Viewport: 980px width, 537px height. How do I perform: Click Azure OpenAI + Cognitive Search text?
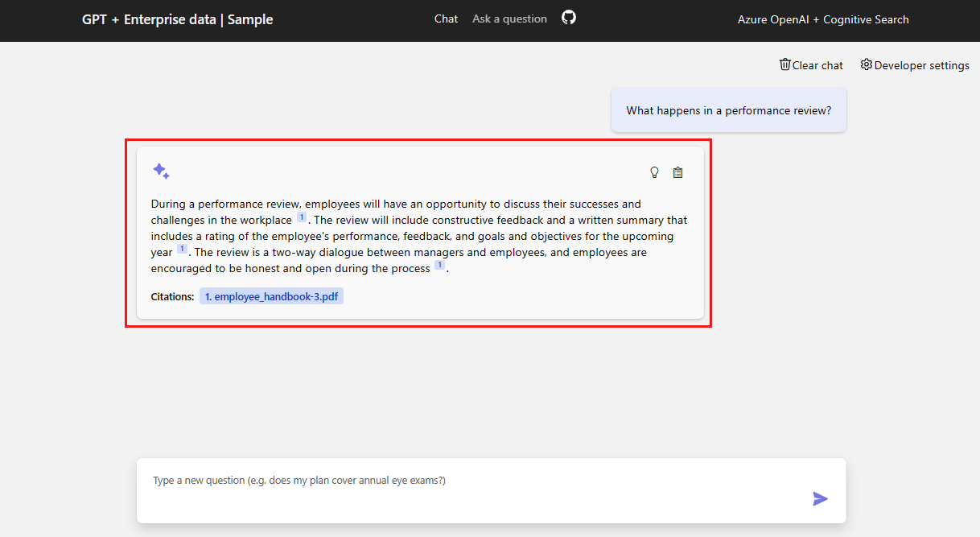(x=823, y=19)
